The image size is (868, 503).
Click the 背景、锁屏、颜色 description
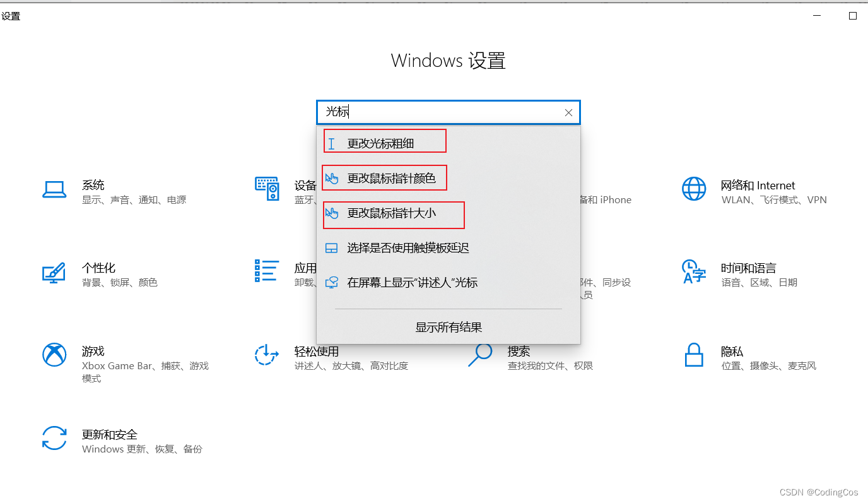click(120, 283)
